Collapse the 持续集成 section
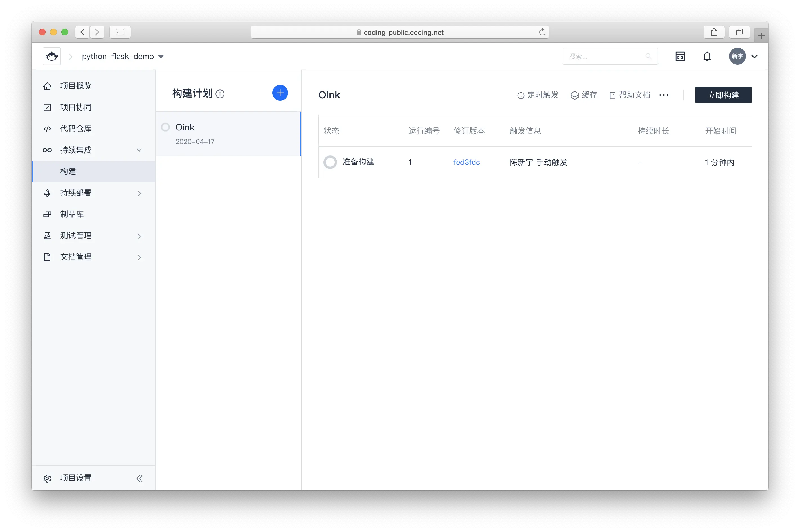 [139, 150]
